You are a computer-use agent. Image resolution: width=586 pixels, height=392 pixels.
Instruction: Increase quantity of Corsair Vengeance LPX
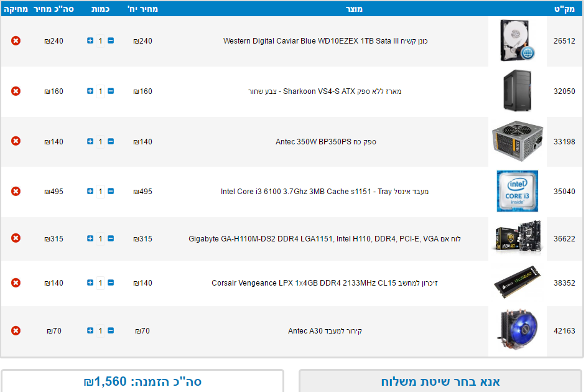90,282
